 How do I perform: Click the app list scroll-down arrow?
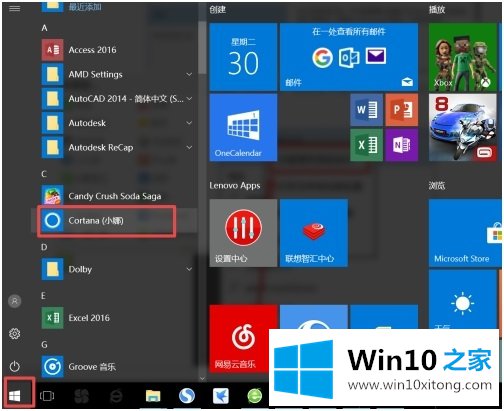202,378
